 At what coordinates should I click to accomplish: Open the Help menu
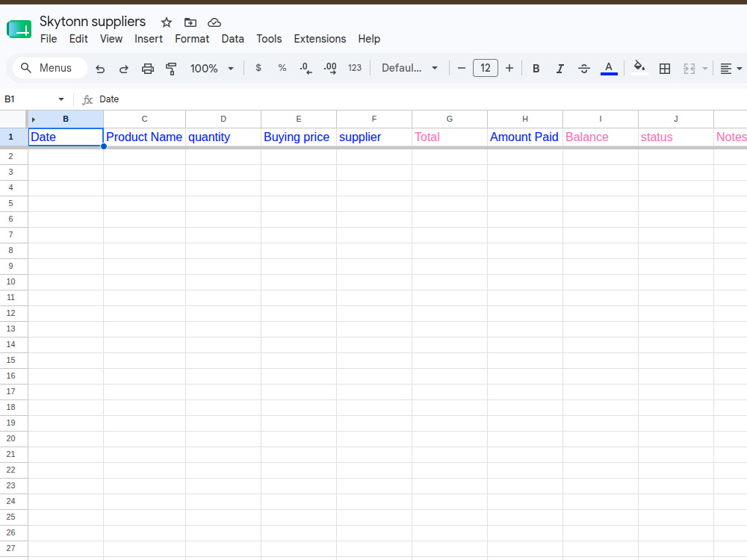tap(369, 39)
